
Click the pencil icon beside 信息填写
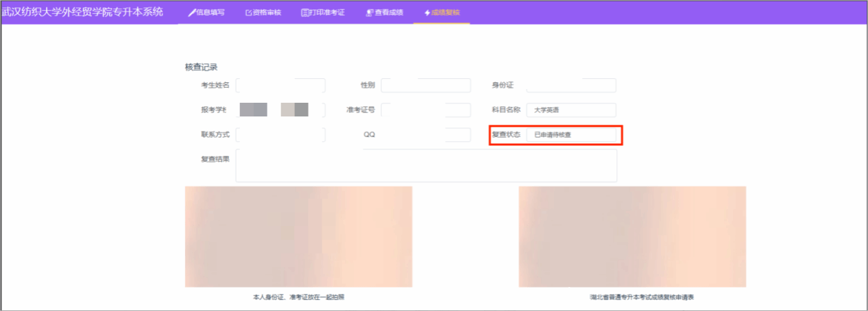coord(191,13)
